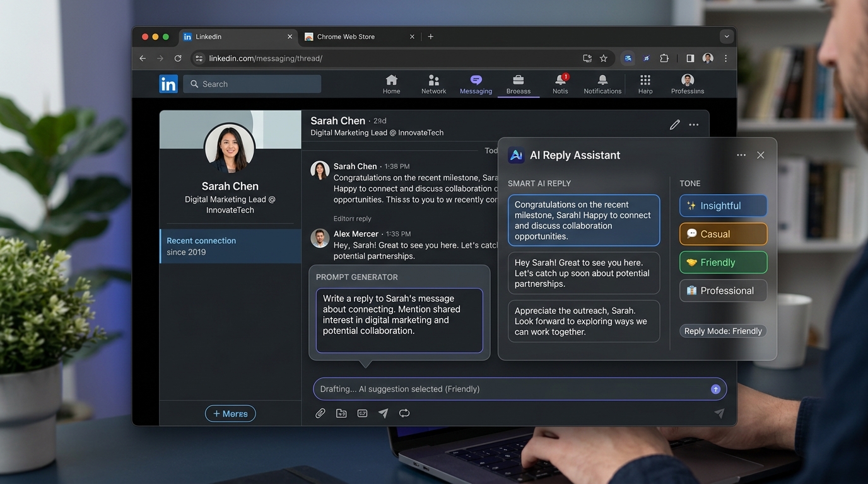Switch to the LinkedIn browser tab

[x=237, y=37]
